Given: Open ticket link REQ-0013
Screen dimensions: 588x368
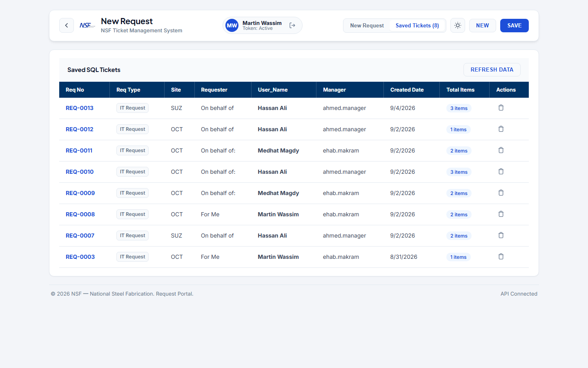Looking at the screenshot, I should tap(80, 108).
